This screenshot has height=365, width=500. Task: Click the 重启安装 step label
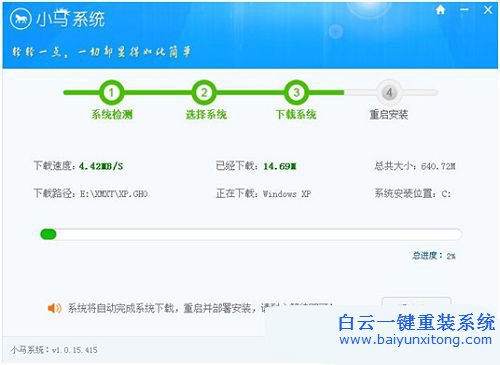(389, 115)
